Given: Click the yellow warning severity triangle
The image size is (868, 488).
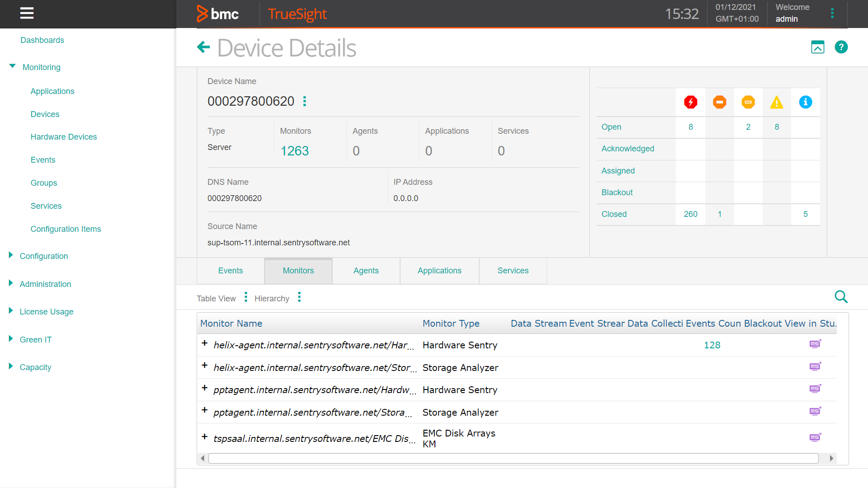Looking at the screenshot, I should [x=777, y=102].
